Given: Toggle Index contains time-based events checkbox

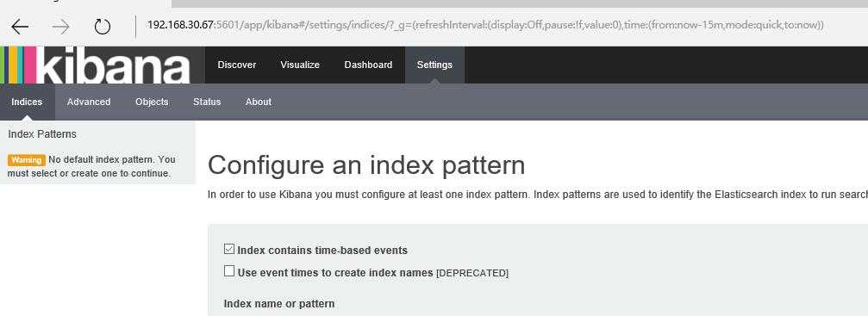Looking at the screenshot, I should (229, 249).
